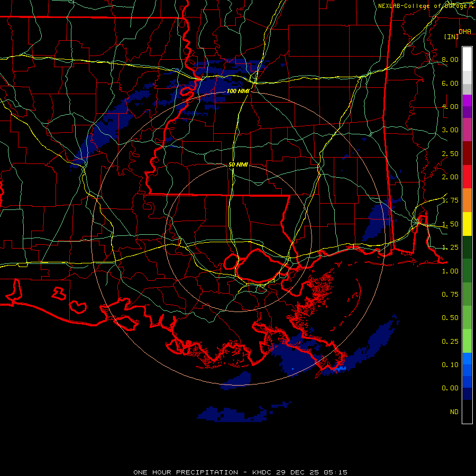Click the 100 NMI range ring label
The image size is (476, 476).
click(238, 91)
